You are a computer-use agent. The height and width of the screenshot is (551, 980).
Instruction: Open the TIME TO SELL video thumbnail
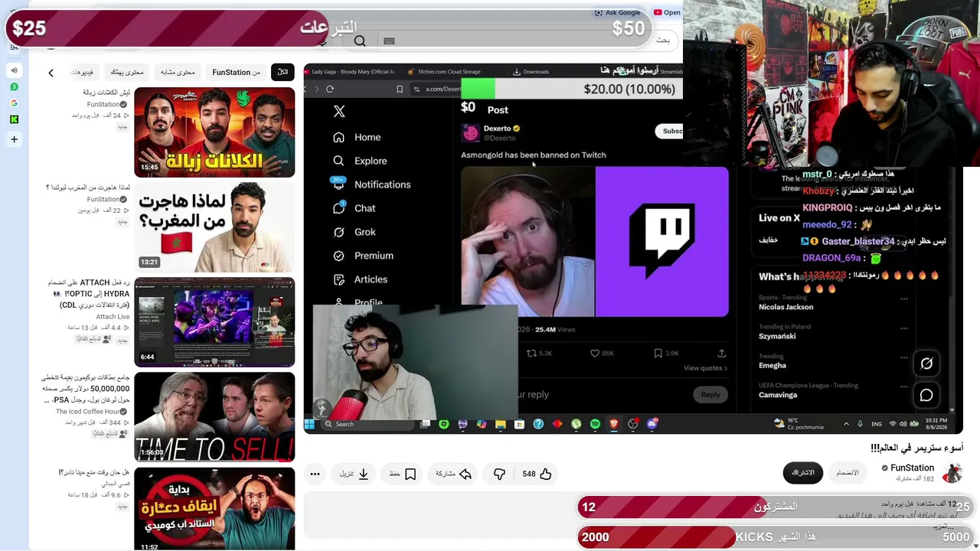tap(214, 417)
